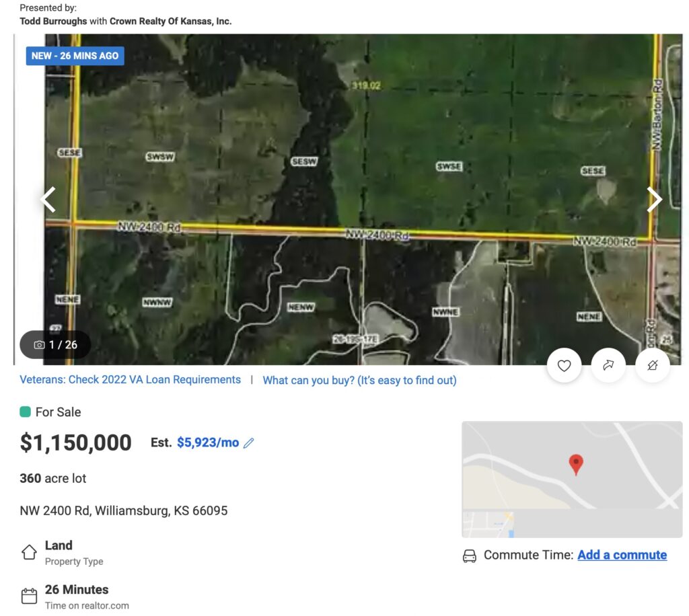Open the 1 / 26 photo gallery counter

56,345
